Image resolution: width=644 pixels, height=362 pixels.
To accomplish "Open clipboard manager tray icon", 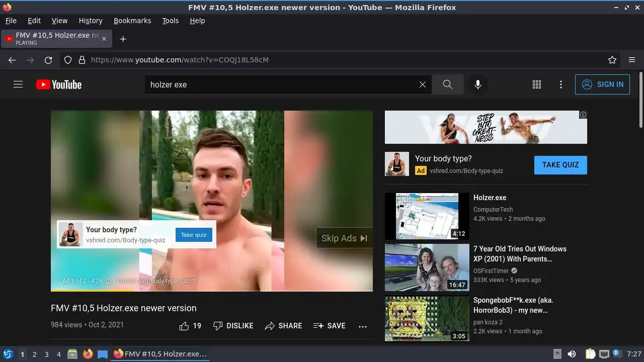I will click(591, 354).
